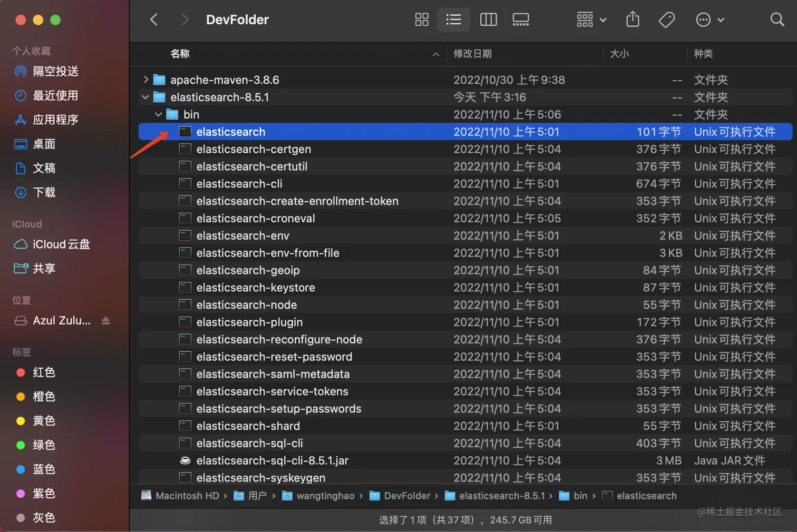Select the apache-maven-3.8.6 folder row

465,80
